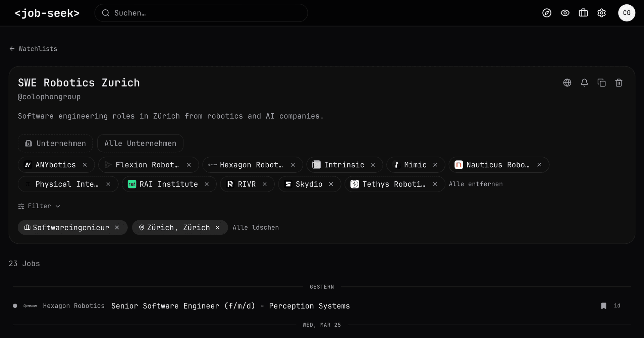Click the Mimic chip logo
Image resolution: width=644 pixels, height=338 pixels.
[x=397, y=165]
